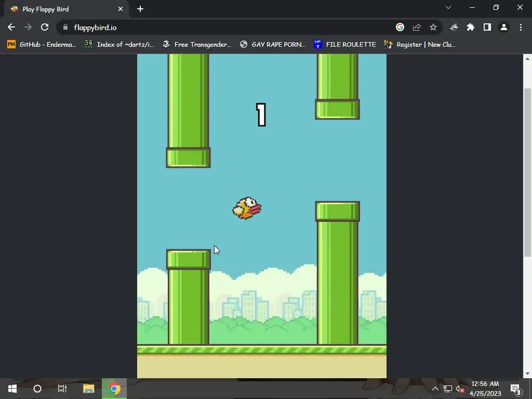The image size is (532, 399).
Task: Open the Google icon in address bar
Action: [x=400, y=27]
